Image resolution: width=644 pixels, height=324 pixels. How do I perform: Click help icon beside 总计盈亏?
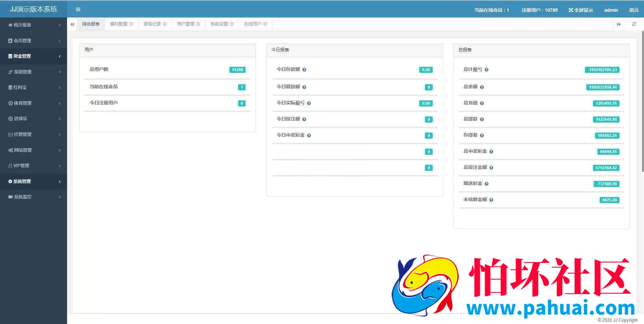click(486, 70)
